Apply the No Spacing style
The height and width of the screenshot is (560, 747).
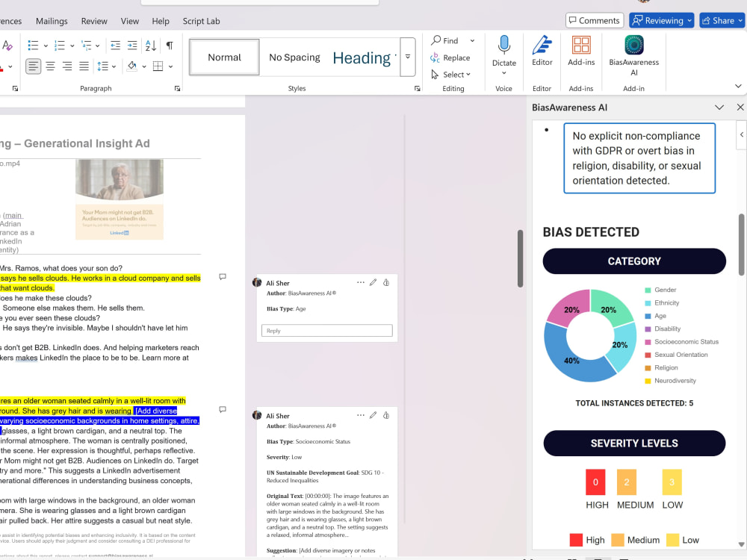tap(294, 57)
